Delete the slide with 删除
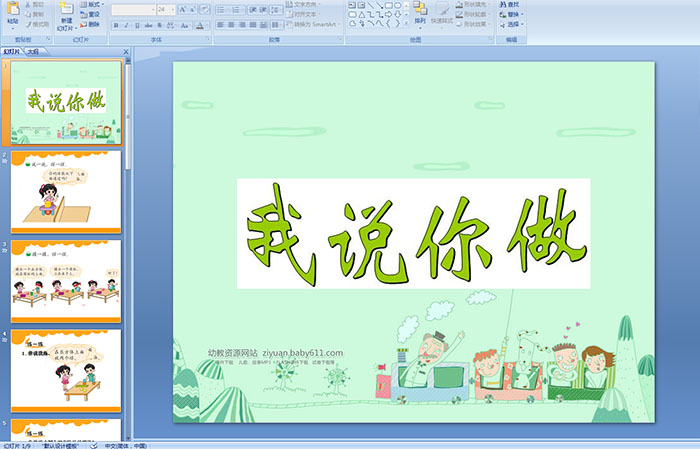 [x=90, y=24]
